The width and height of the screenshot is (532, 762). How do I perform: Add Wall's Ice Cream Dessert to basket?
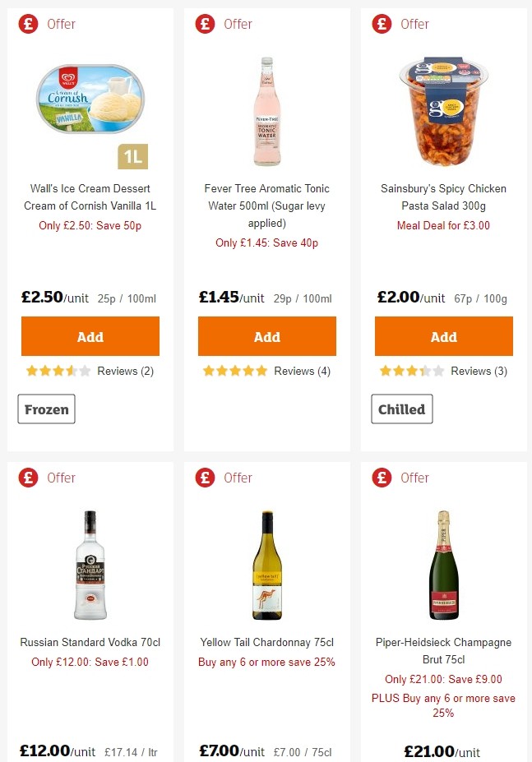[90, 336]
